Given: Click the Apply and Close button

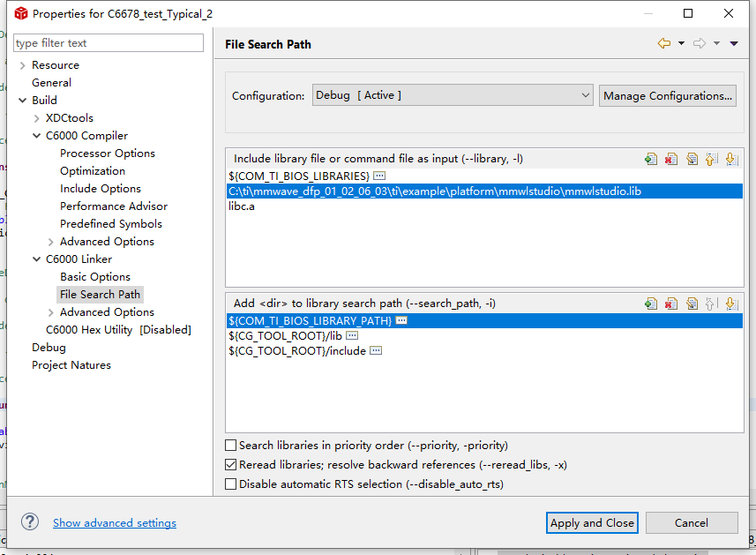Looking at the screenshot, I should 592,522.
